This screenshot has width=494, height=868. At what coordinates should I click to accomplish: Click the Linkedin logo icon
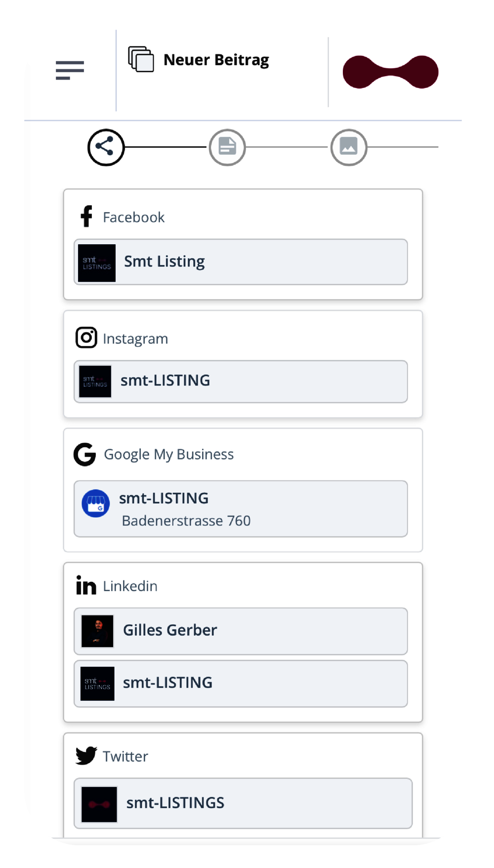click(86, 585)
